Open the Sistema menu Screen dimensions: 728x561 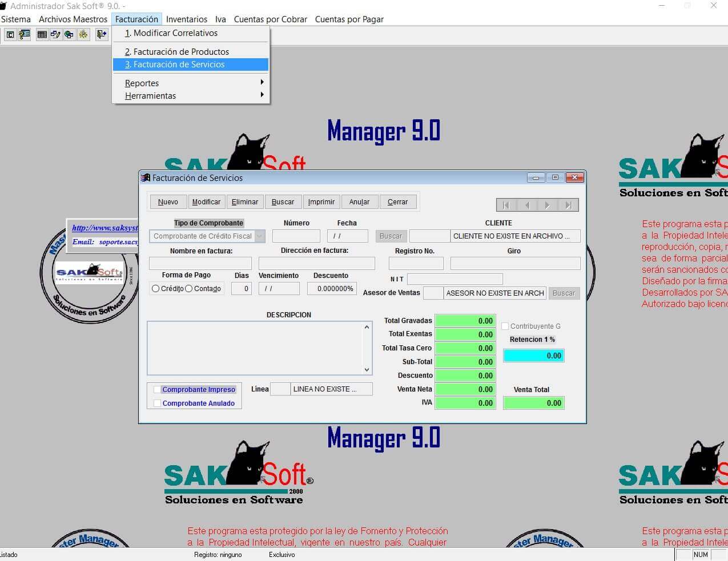coord(16,19)
